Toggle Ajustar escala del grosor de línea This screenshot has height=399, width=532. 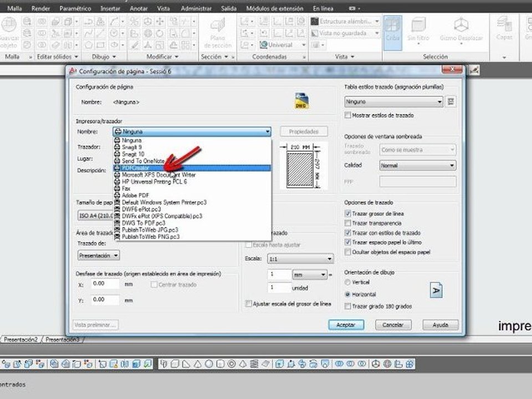[x=248, y=304]
